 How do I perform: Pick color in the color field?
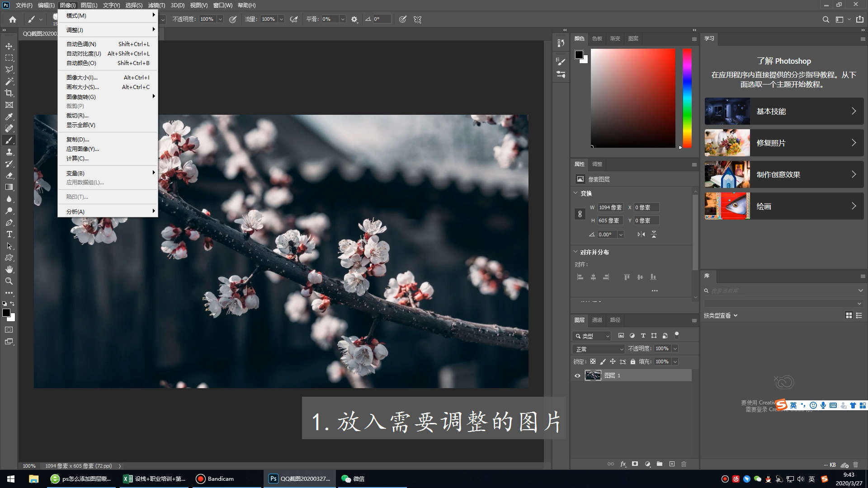pos(633,98)
